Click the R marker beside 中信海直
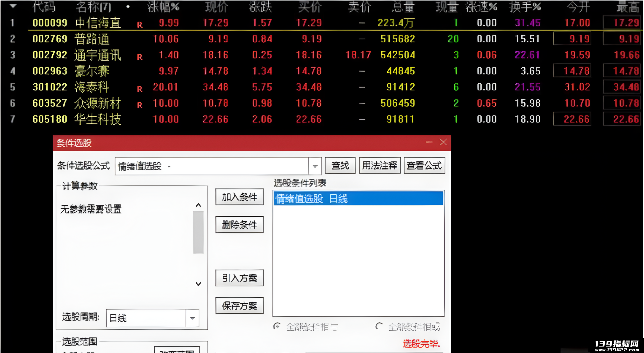Viewport: 644px width, 353px height. click(140, 25)
